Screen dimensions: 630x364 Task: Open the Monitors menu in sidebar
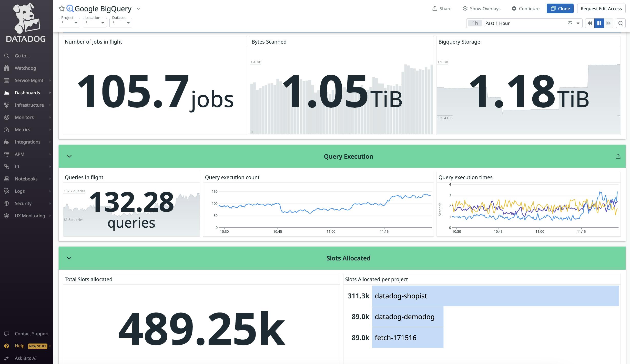pyautogui.click(x=24, y=117)
